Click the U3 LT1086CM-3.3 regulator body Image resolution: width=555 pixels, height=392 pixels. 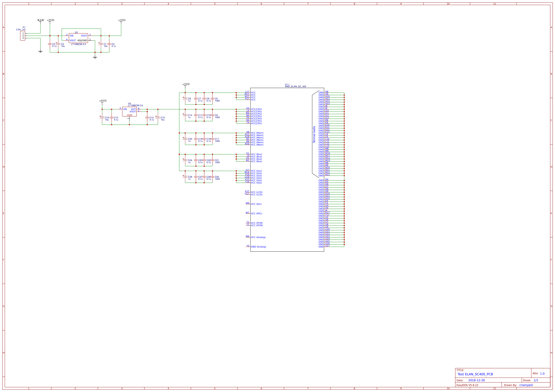[x=78, y=38]
